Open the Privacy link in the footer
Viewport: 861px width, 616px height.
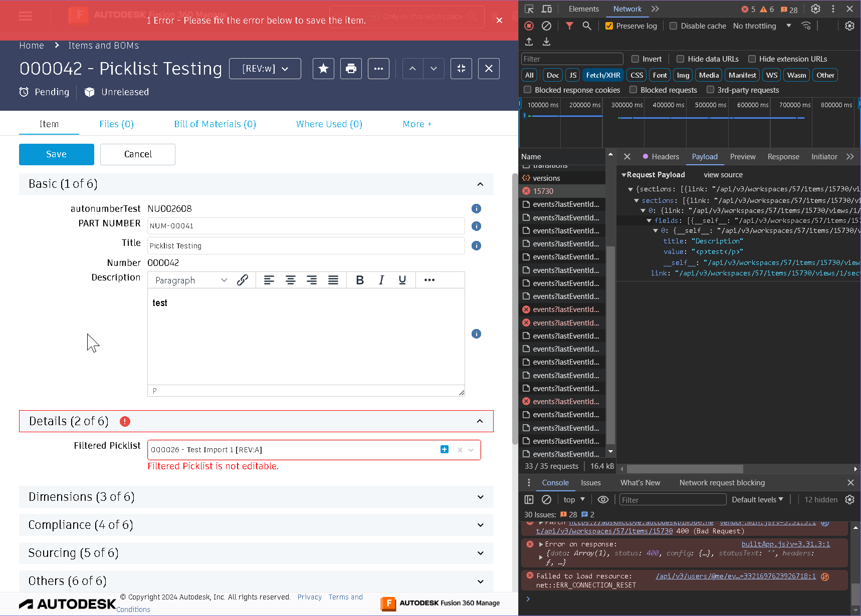(x=309, y=597)
